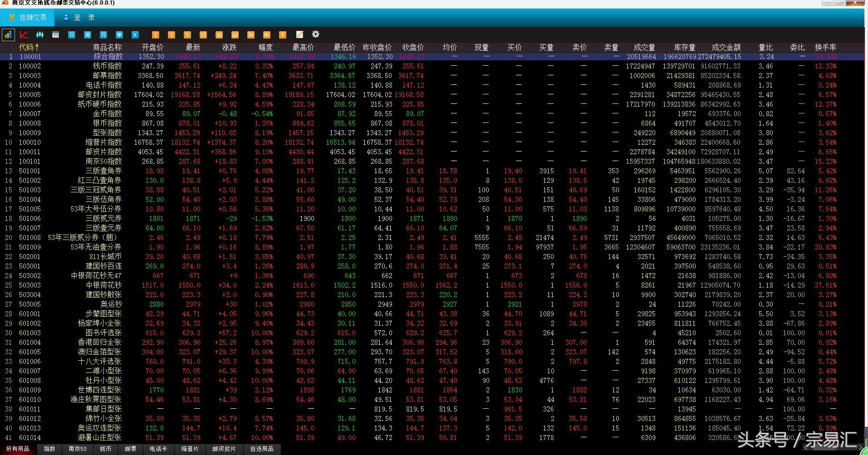Sort by the 量比 column header
Viewport: 868px width, 455px height.
[x=766, y=47]
